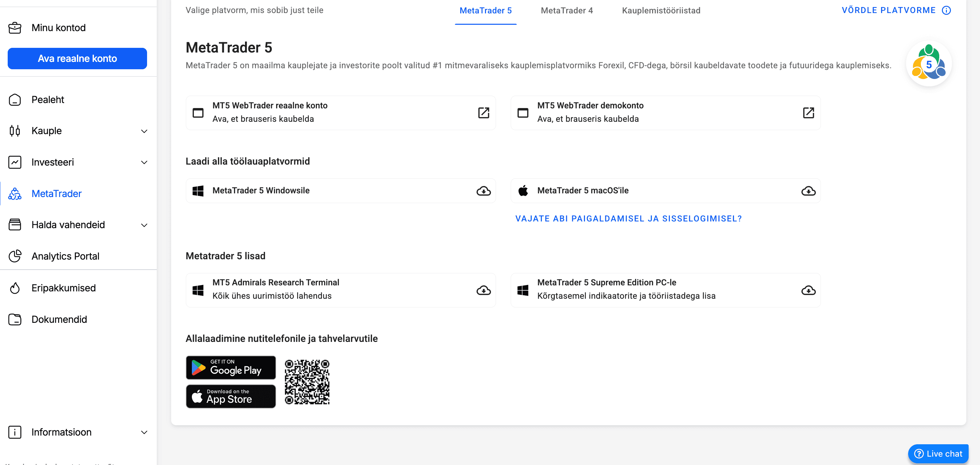
Task: Click cloud download icon for MetaTrader 5 macOS'ile
Action: [x=809, y=191]
